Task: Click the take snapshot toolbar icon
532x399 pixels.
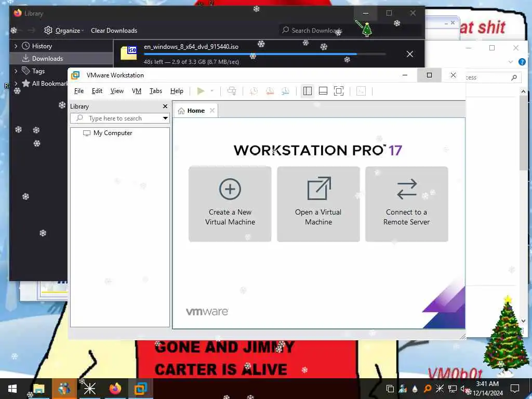Action: coord(254,91)
